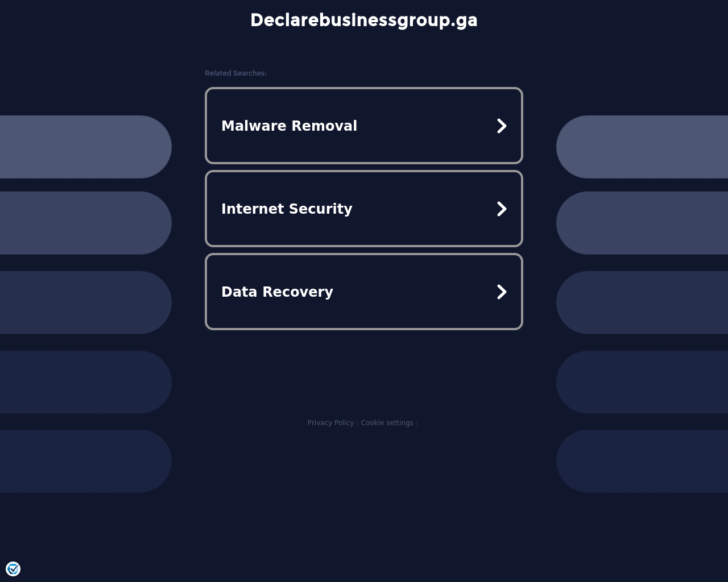Click the chevron arrow beside Malware Removal
The height and width of the screenshot is (582, 728).
point(501,126)
